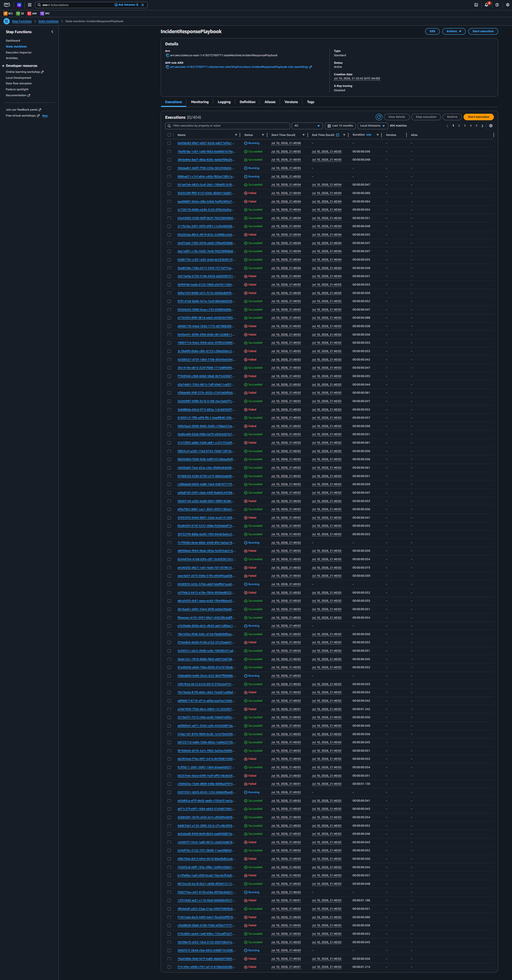Sort by End Time column arrow

click(x=344, y=135)
